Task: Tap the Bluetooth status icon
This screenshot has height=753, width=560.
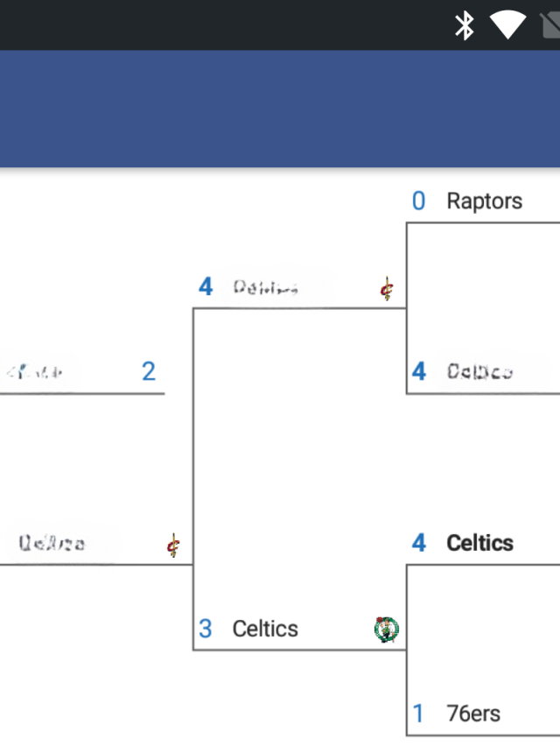Action: tap(464, 25)
